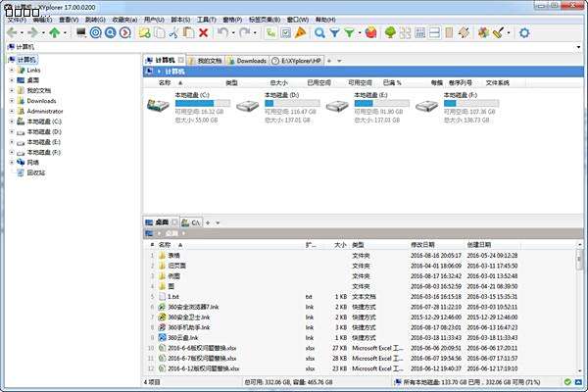588x392 pixels.
Task: Click the 本地磁盘 (D:) usage bar
Action: point(292,103)
